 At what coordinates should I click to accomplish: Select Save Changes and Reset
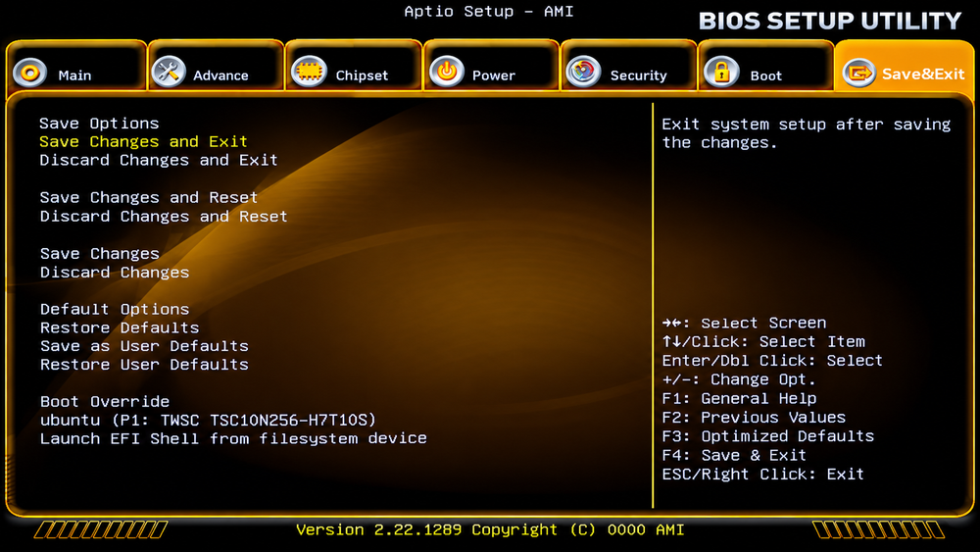[x=149, y=198]
